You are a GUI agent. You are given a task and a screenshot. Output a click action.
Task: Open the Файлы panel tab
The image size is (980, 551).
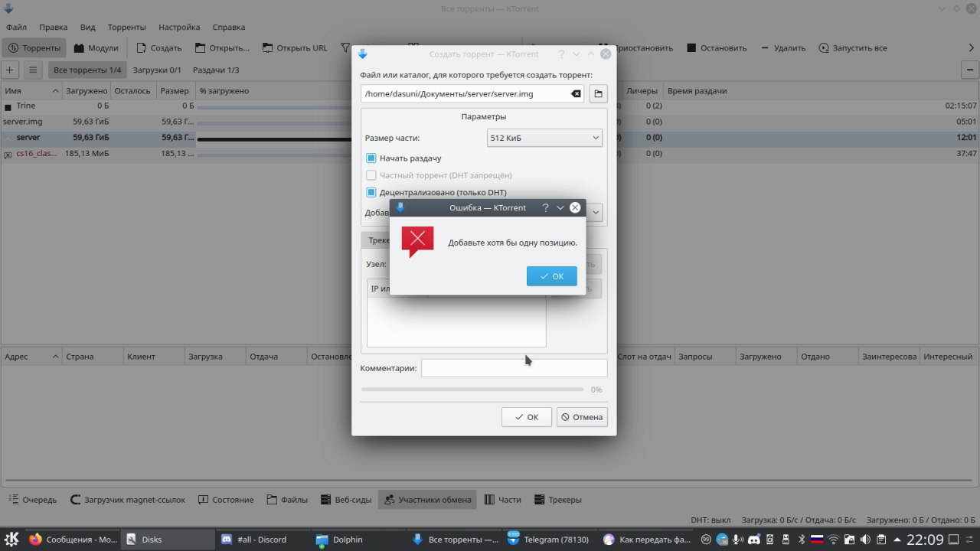287,500
